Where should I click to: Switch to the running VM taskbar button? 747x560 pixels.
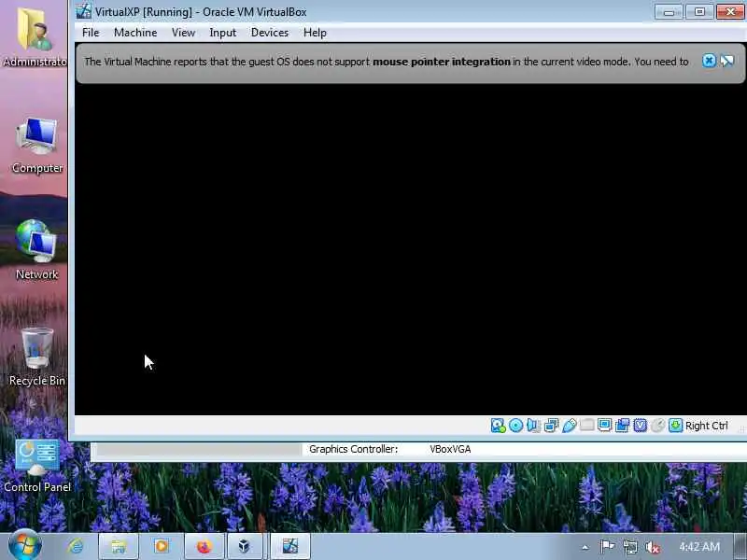coord(290,546)
